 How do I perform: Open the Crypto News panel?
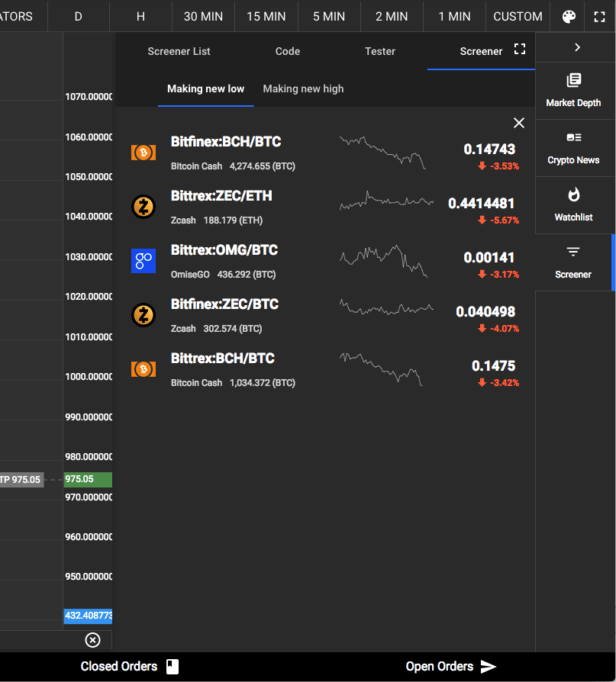(573, 148)
